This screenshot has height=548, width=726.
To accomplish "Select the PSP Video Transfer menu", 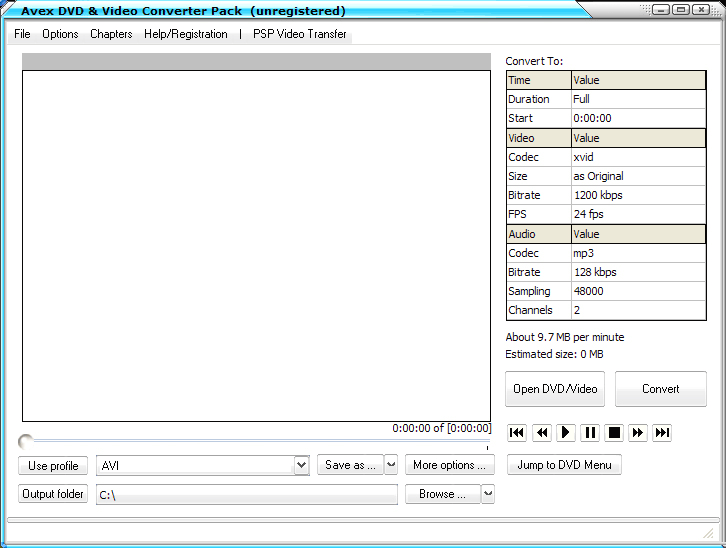I will [x=300, y=34].
